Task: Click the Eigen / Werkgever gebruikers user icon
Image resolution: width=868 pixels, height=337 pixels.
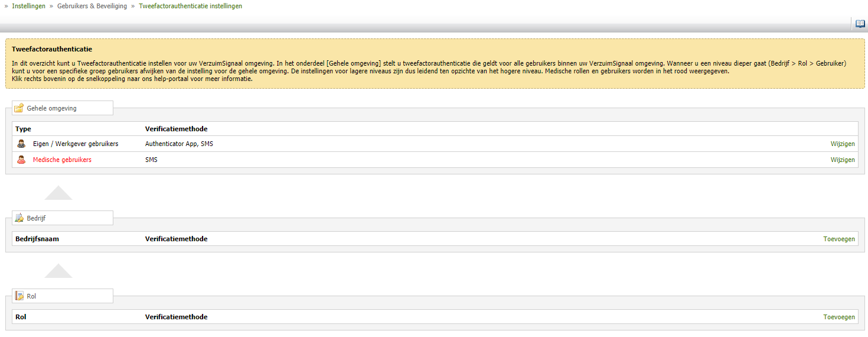Action: (x=21, y=144)
